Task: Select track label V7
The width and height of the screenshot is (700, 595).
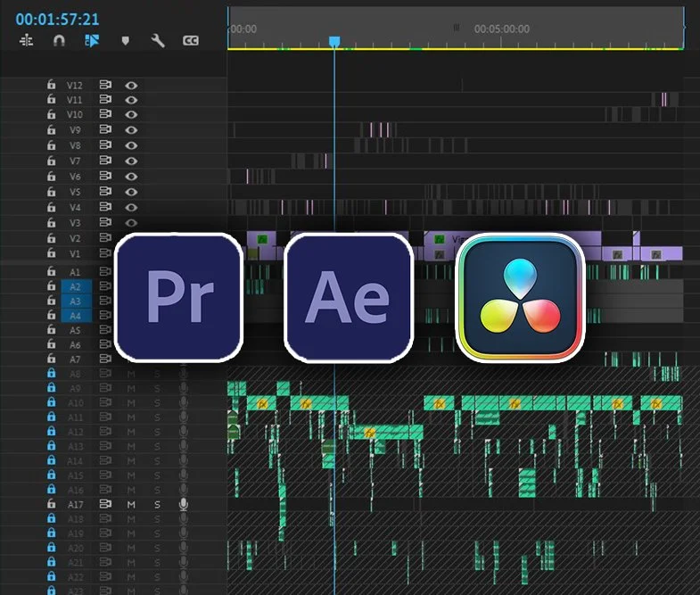Action: click(x=75, y=161)
